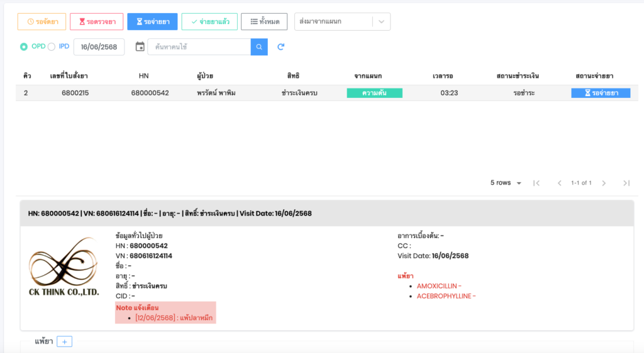Open the calendar date picker icon
The image size is (644, 353).
[140, 47]
